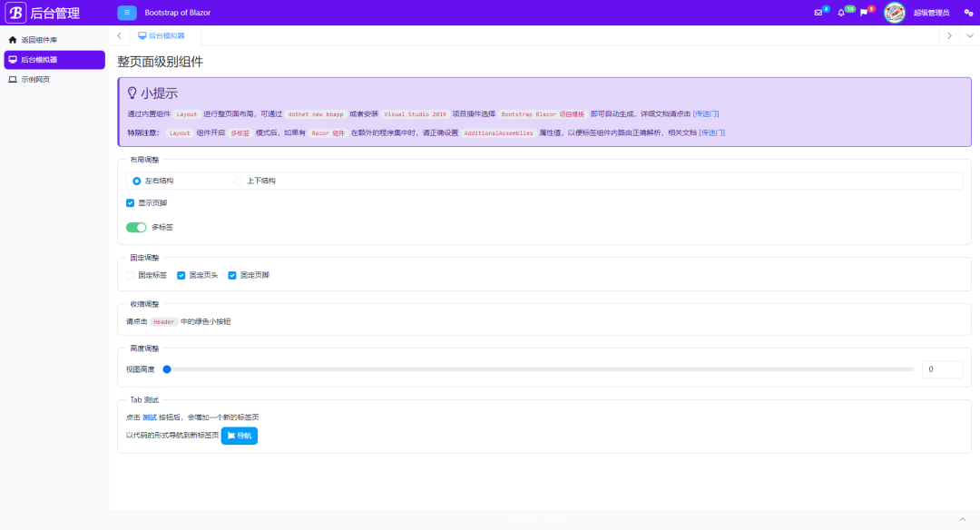Click the 整页面级别组件 heading

160,61
